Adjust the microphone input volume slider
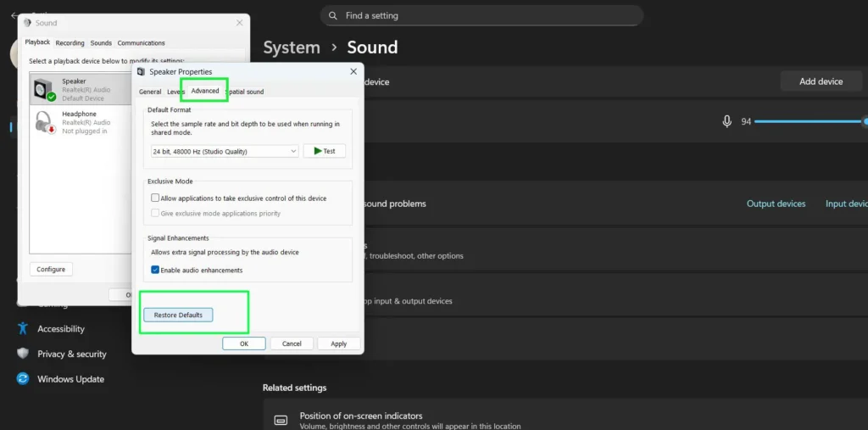 click(811, 121)
